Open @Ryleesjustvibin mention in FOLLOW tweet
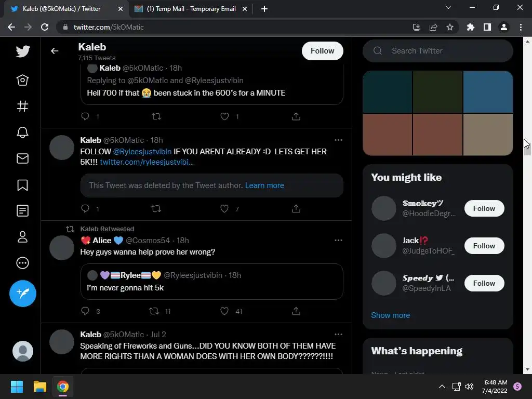The width and height of the screenshot is (532, 399). click(142, 151)
